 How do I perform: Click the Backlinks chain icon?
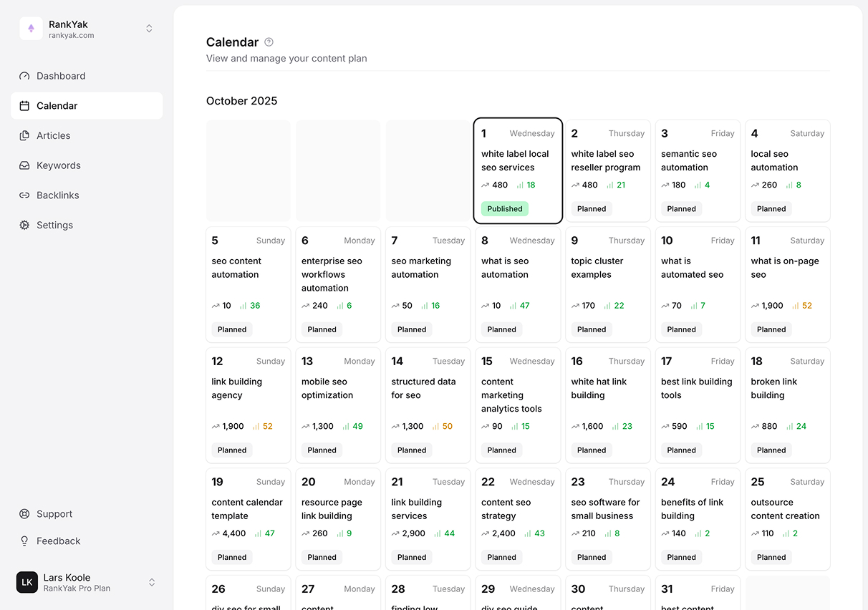24,195
